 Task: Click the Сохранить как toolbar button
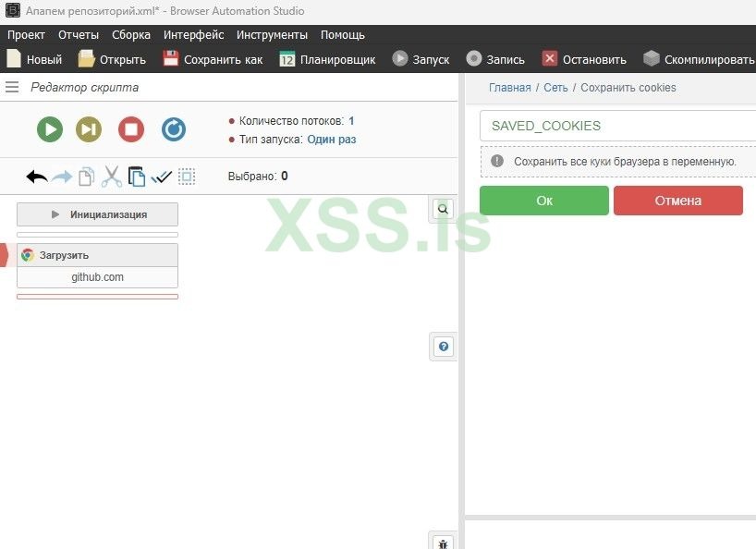(x=213, y=59)
